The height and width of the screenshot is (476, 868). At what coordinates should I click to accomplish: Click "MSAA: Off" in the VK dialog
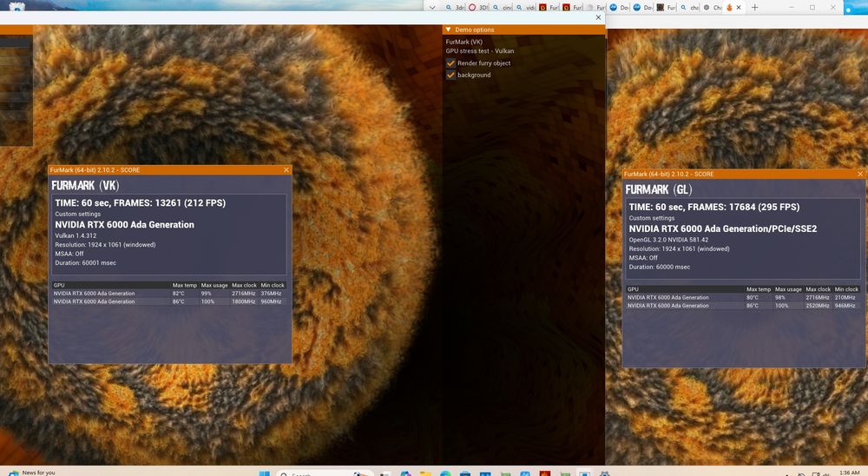(x=69, y=254)
